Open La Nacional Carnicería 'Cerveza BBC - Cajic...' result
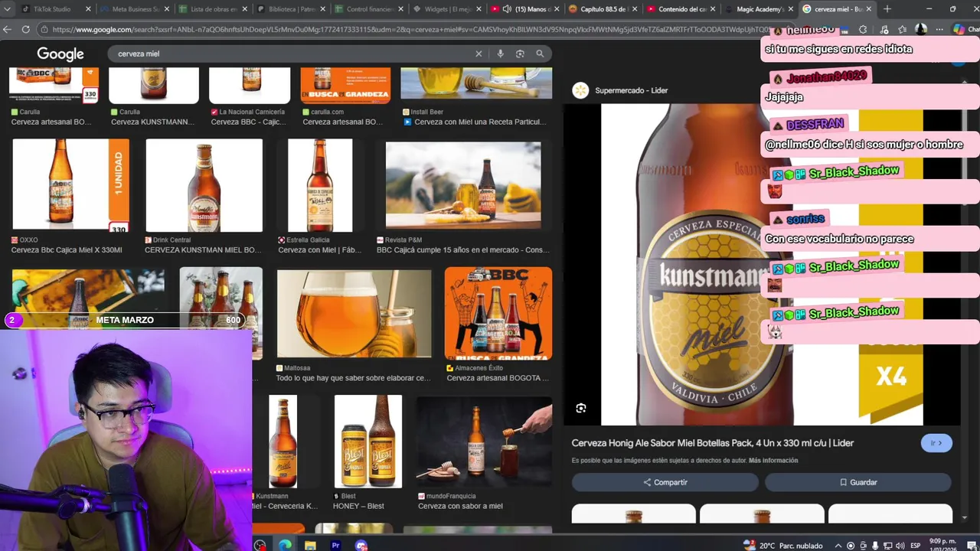Viewport: 980px width, 551px height. click(x=249, y=122)
